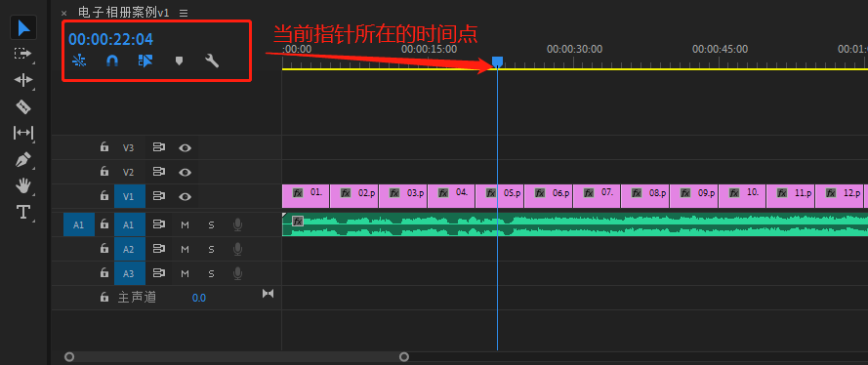The width and height of the screenshot is (868, 365).
Task: Toggle lock on track V3
Action: point(104,147)
